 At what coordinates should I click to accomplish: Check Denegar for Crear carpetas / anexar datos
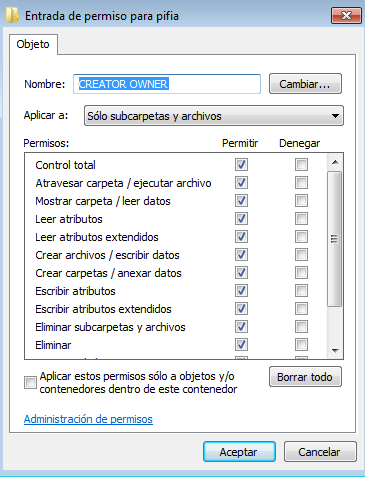301,272
